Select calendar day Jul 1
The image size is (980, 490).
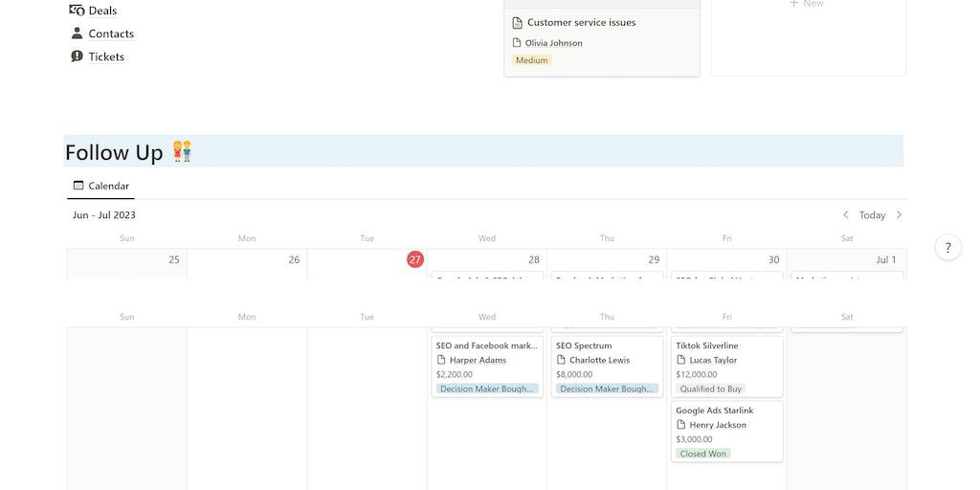pyautogui.click(x=885, y=260)
